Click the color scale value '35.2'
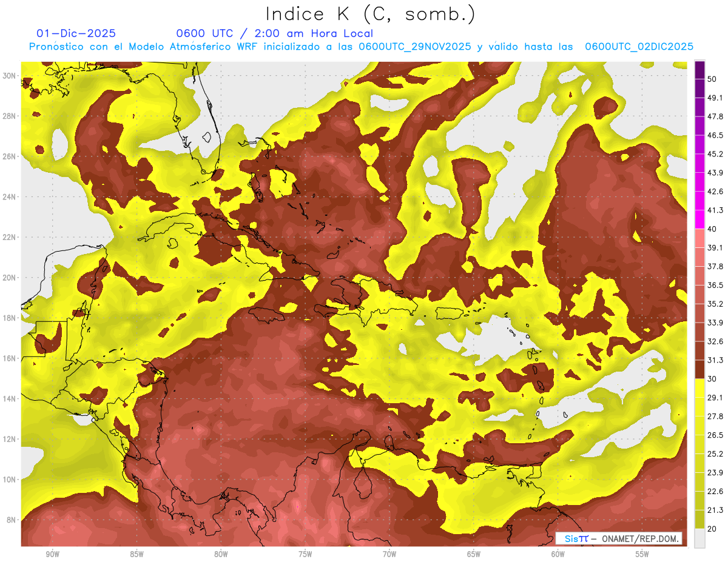This screenshot has height=562, width=728. click(x=715, y=304)
